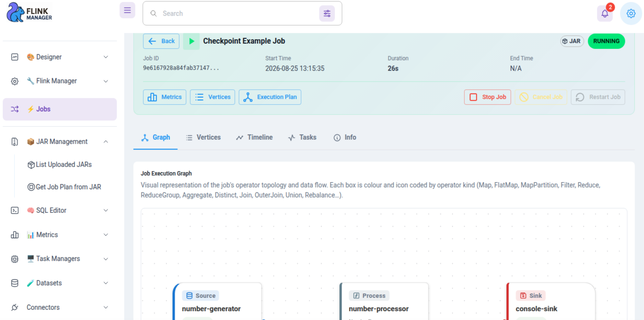Click the RUNNING status badge
Viewport: 644px width, 320px height.
coord(606,41)
